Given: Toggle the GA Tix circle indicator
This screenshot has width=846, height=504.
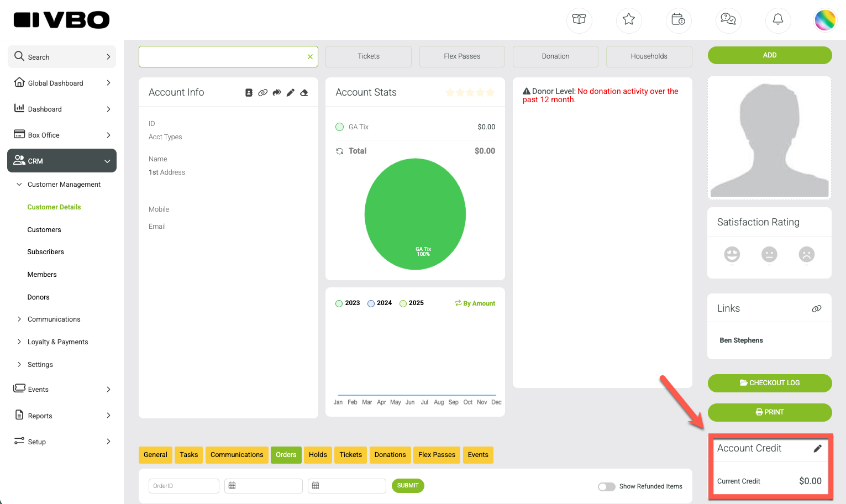Looking at the screenshot, I should point(340,127).
